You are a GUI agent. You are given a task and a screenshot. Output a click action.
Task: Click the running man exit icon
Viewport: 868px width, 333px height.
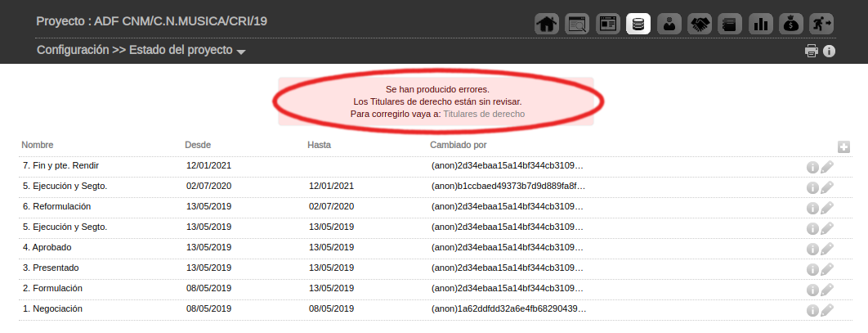pyautogui.click(x=821, y=24)
